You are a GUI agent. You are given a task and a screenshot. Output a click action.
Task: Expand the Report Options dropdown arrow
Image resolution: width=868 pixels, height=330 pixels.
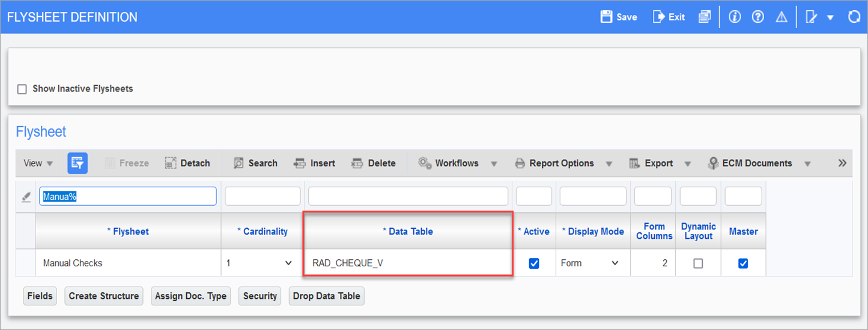click(609, 164)
